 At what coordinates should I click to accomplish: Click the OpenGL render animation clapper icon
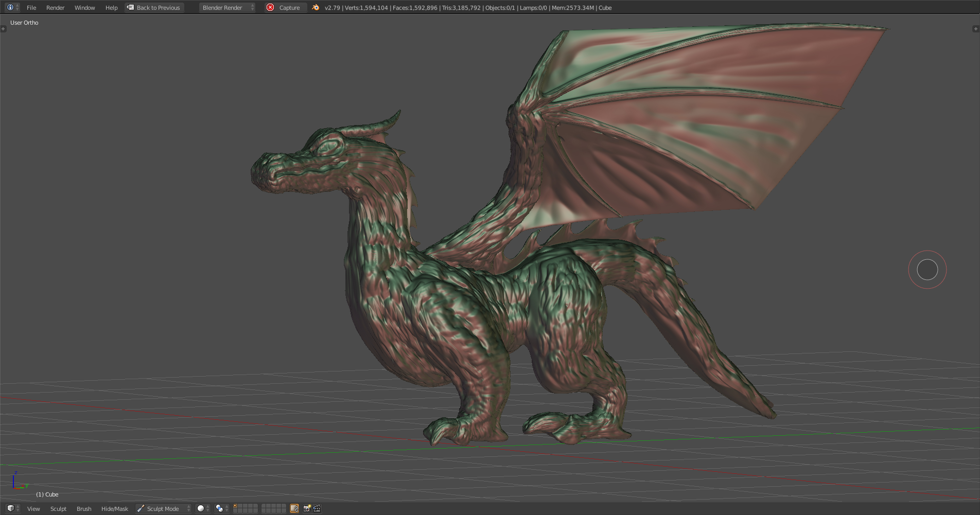317,509
